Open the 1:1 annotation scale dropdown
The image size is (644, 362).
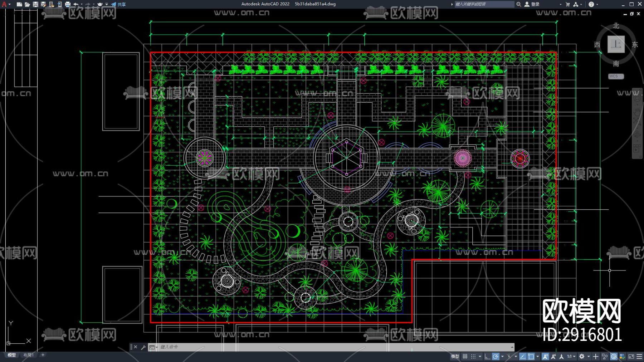click(x=571, y=356)
